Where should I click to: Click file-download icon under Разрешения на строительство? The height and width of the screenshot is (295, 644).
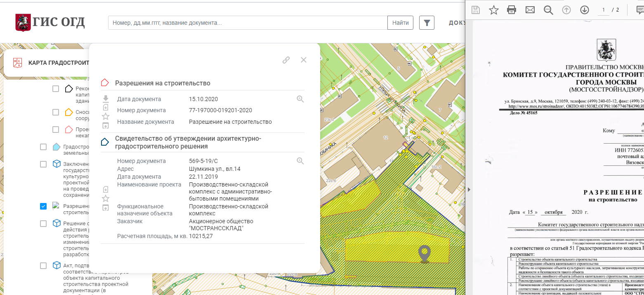tap(106, 107)
